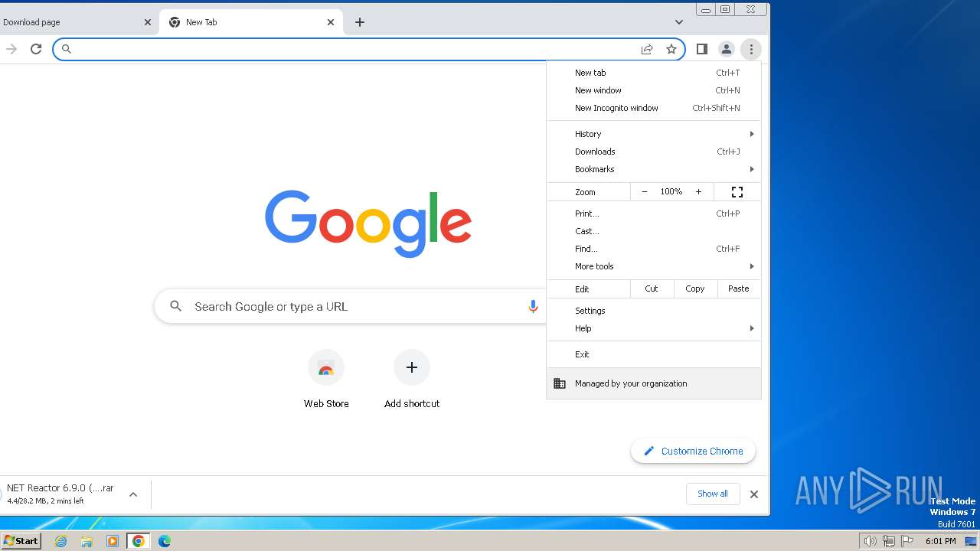The height and width of the screenshot is (551, 980).
Task: Open download options chevron for NET Reactor
Action: 133,494
